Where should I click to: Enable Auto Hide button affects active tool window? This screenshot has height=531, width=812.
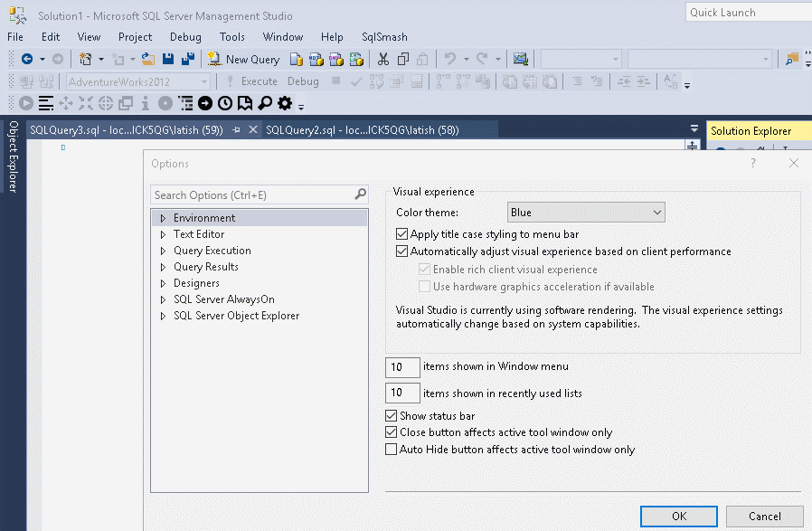(391, 450)
